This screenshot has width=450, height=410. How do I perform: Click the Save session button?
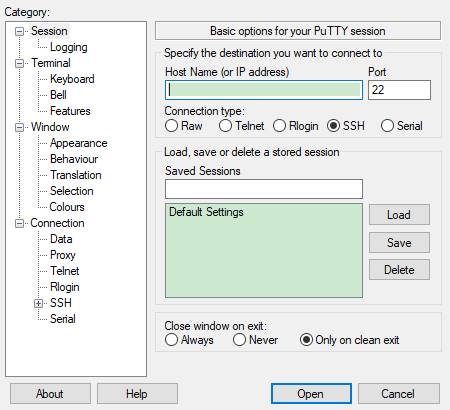tap(399, 242)
